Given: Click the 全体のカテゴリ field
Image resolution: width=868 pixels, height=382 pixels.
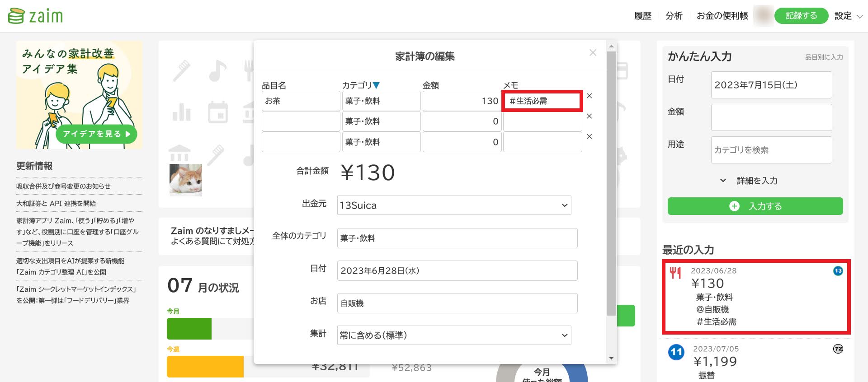Looking at the screenshot, I should click(457, 238).
